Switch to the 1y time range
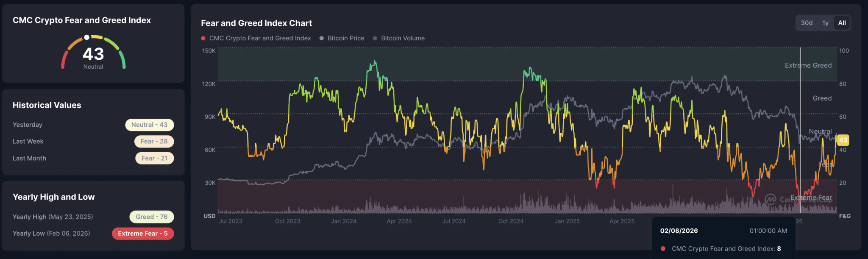Screen dimensions: 868x259 [825, 23]
